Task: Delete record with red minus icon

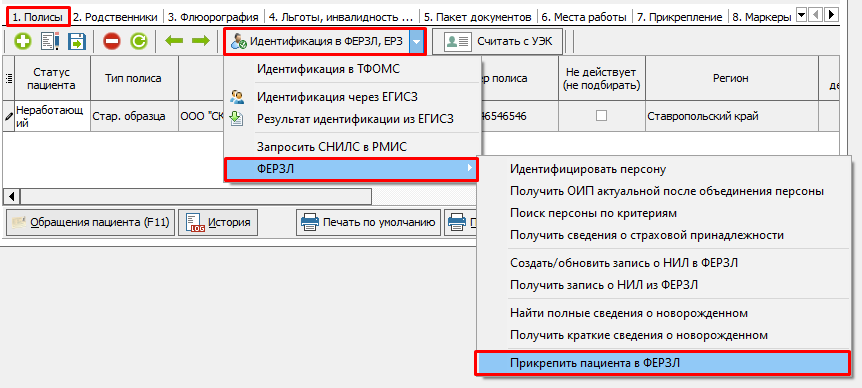Action: pyautogui.click(x=112, y=42)
